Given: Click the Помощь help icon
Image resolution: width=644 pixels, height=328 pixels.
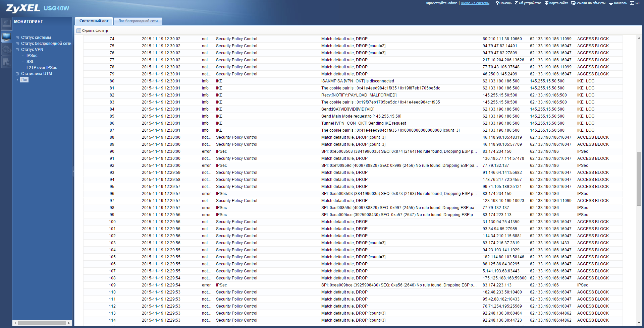Looking at the screenshot, I should click(503, 3).
